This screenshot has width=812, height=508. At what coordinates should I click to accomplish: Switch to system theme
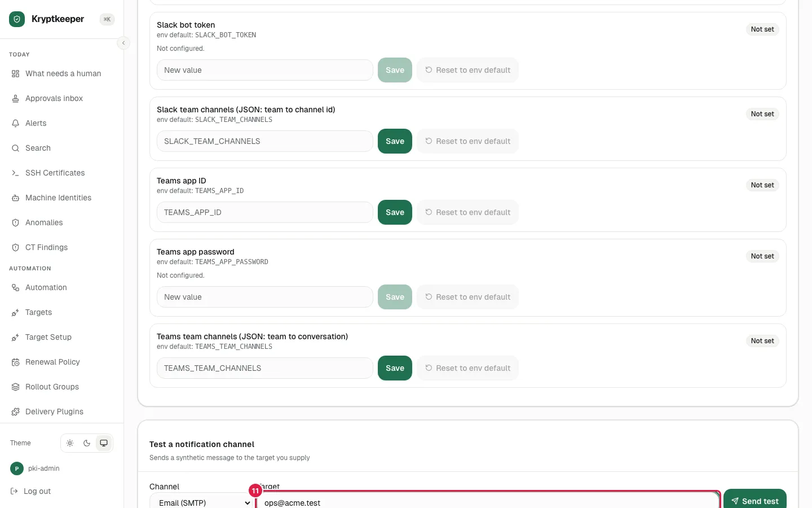click(x=104, y=443)
